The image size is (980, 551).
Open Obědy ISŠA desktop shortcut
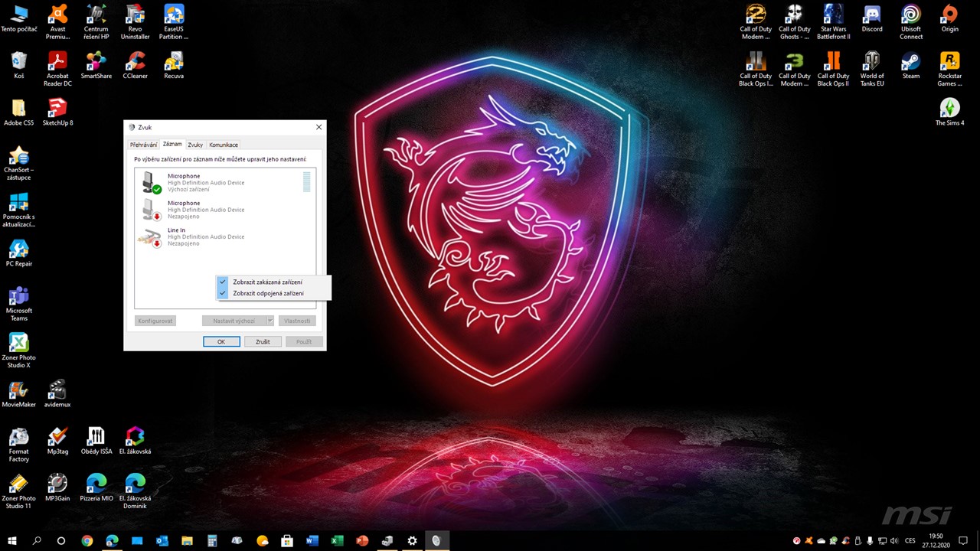pos(96,441)
